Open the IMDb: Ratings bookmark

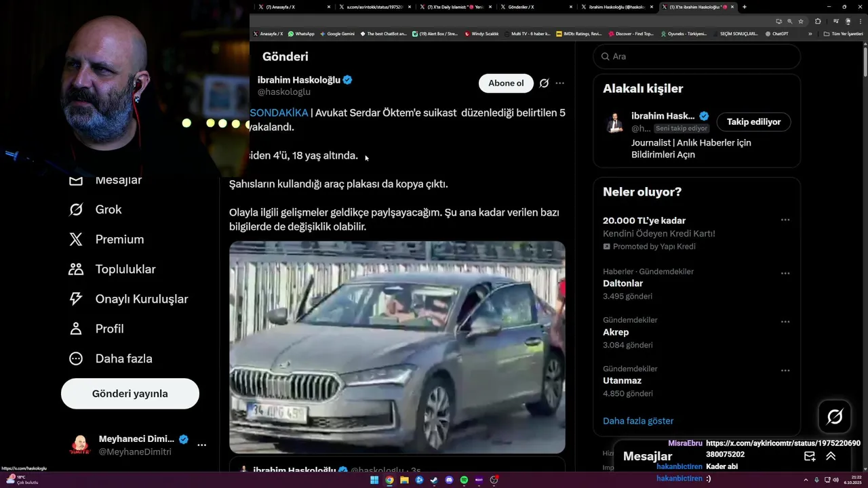pyautogui.click(x=578, y=34)
